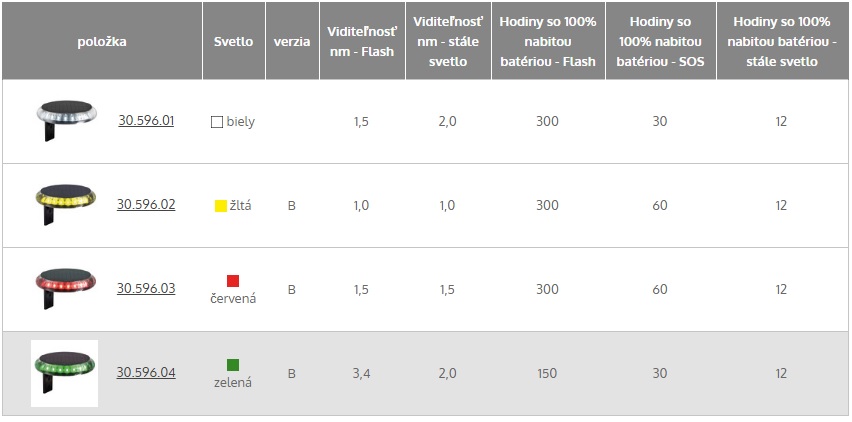Click the Viditeľnosť nm - Flash header

point(362,41)
